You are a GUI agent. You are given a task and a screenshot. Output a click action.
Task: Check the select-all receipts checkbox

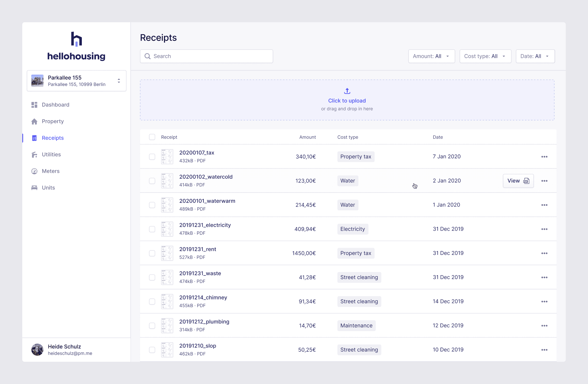coord(152,137)
